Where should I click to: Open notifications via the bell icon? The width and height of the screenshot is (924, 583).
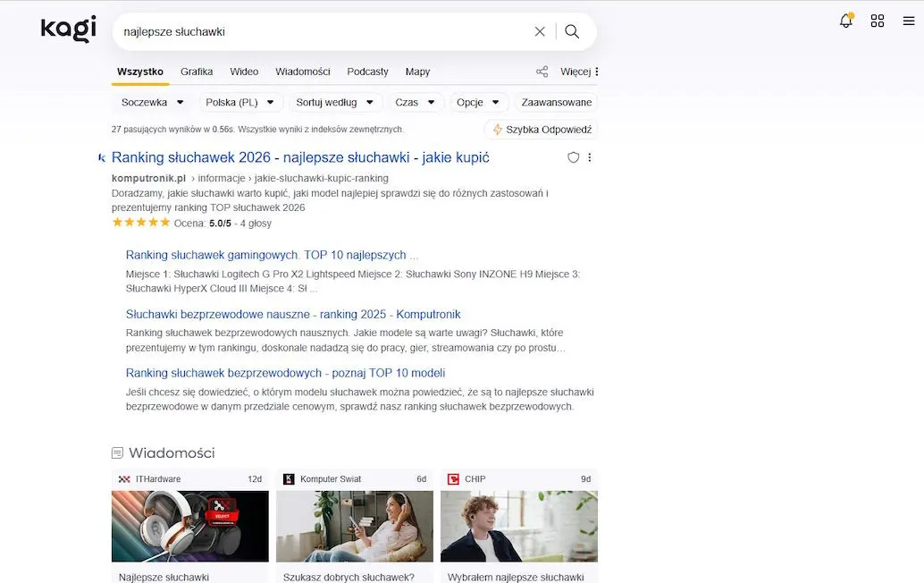845,20
